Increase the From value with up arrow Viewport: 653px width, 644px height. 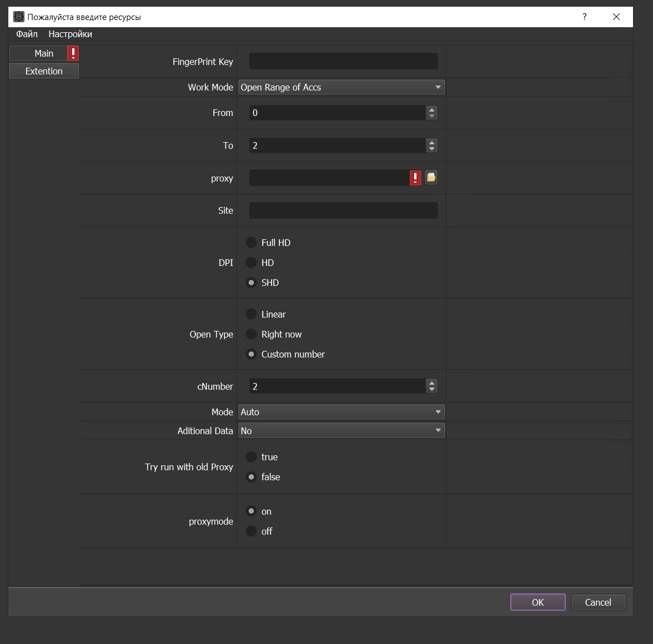point(431,110)
